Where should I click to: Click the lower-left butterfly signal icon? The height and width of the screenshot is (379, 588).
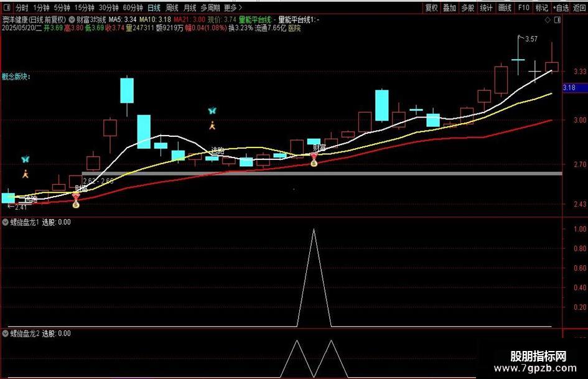[x=25, y=159]
